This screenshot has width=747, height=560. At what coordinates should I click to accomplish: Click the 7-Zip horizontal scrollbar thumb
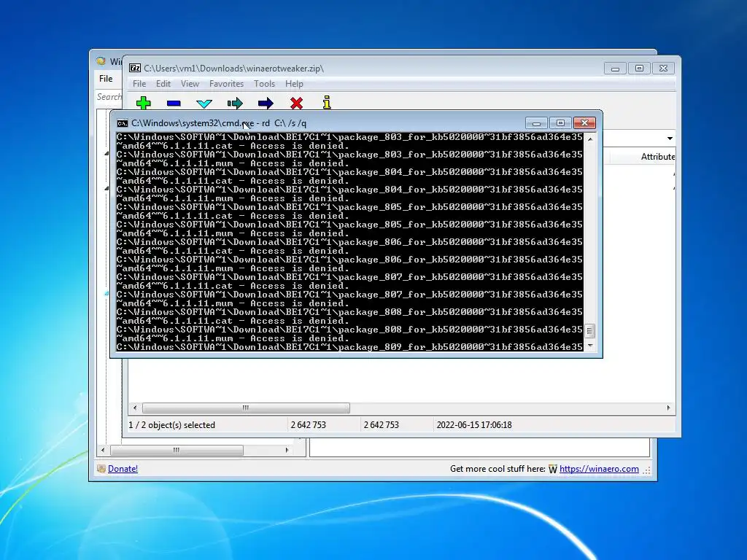point(246,408)
